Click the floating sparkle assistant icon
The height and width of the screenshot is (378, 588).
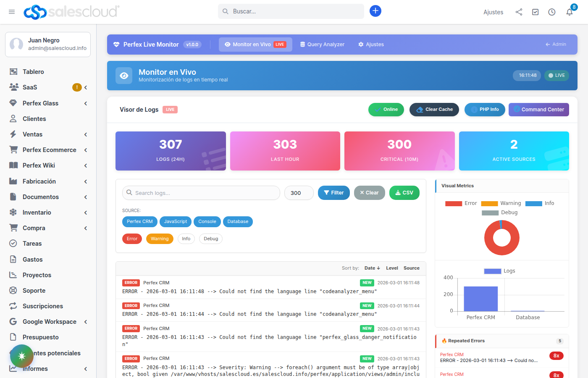22,356
